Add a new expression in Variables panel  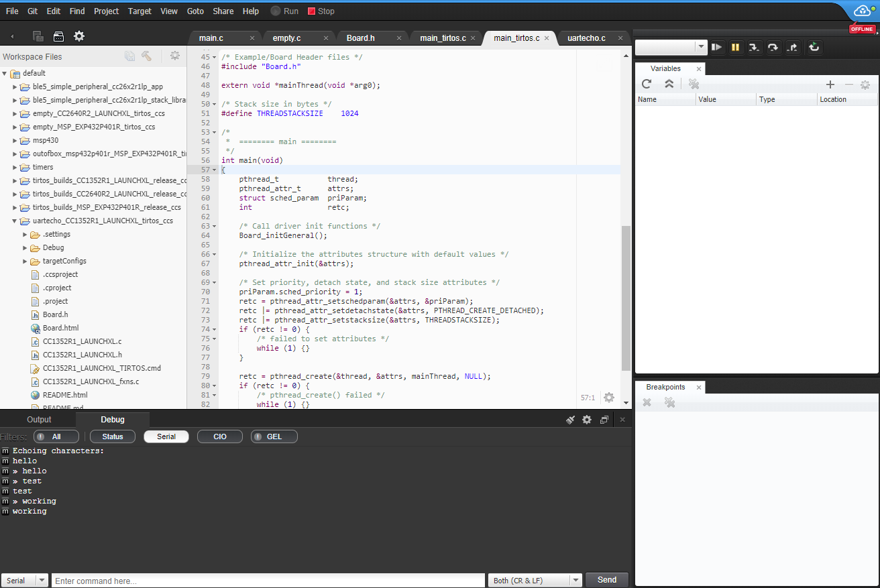[x=830, y=84]
